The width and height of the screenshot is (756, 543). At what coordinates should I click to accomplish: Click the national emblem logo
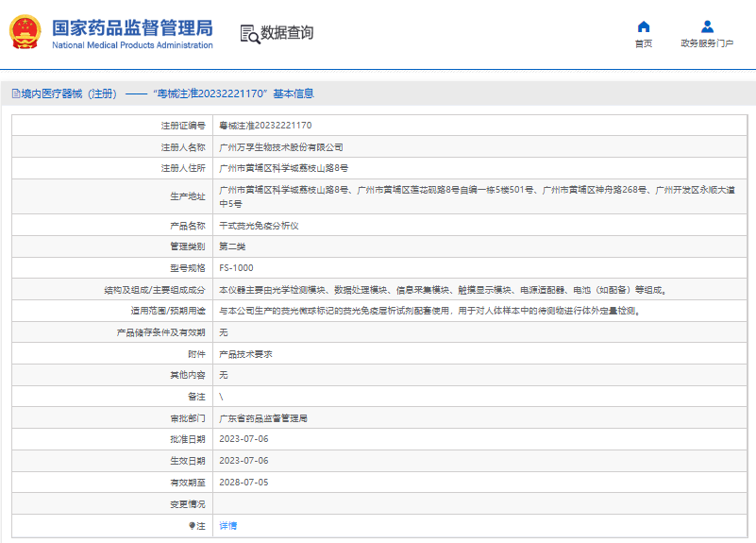[x=25, y=32]
